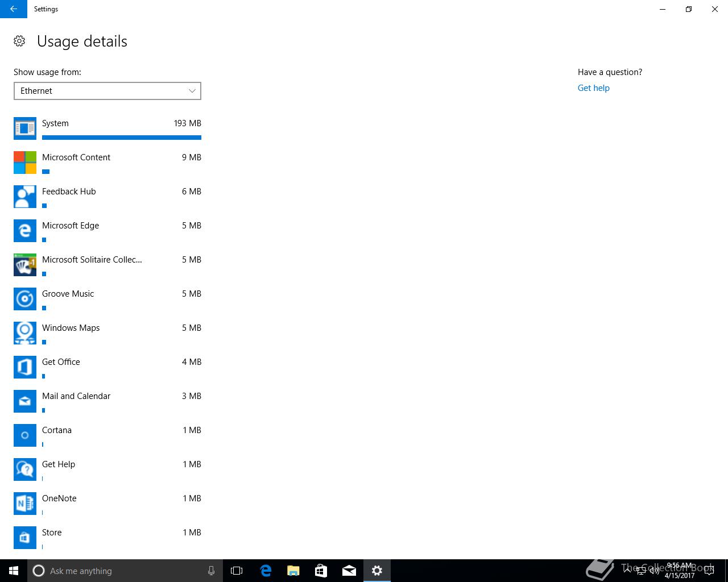This screenshot has width=728, height=582.
Task: Click the Store icon in list
Action: (x=25, y=538)
